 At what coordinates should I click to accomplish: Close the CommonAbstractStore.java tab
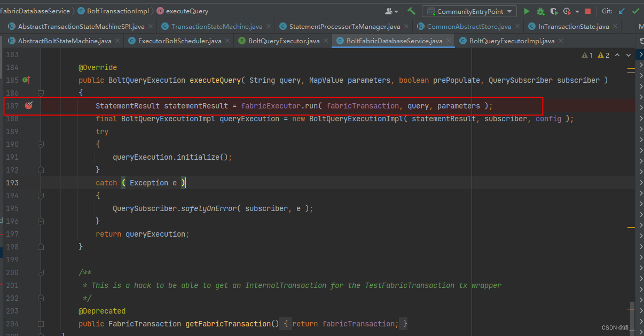[516, 26]
